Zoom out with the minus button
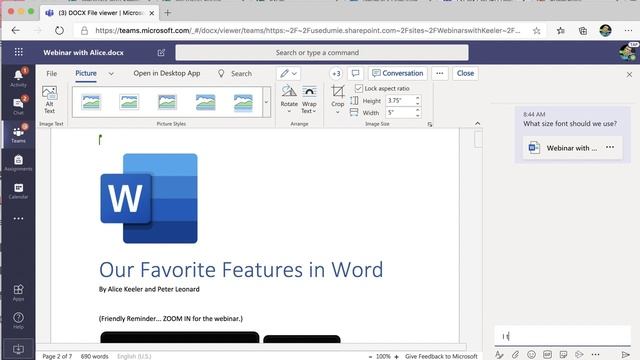This screenshot has height=360, width=640. click(x=370, y=356)
